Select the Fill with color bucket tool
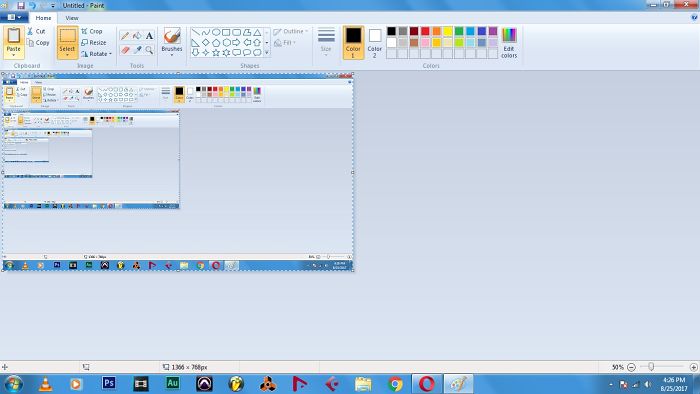The height and width of the screenshot is (394, 700). [x=137, y=36]
